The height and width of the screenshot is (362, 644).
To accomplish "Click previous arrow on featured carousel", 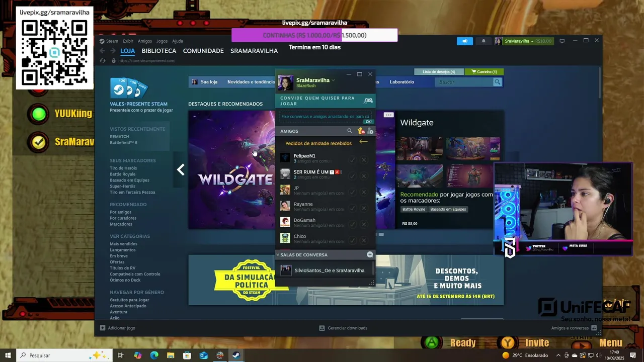I will point(181,170).
